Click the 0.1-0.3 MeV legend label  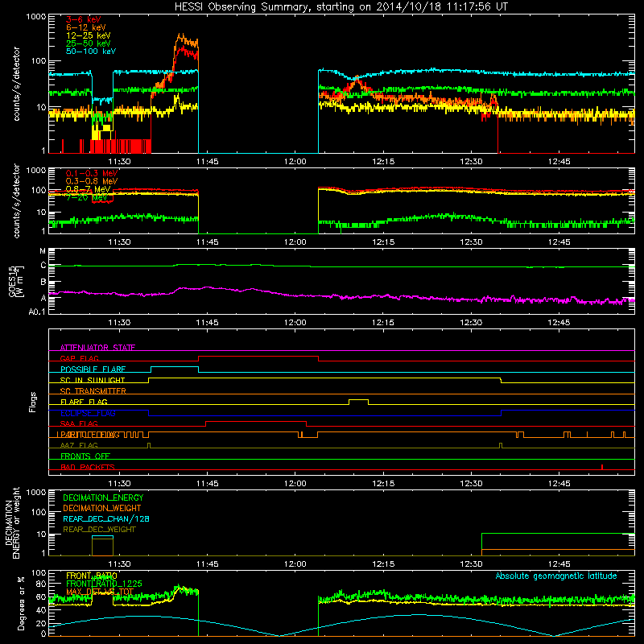coord(92,173)
